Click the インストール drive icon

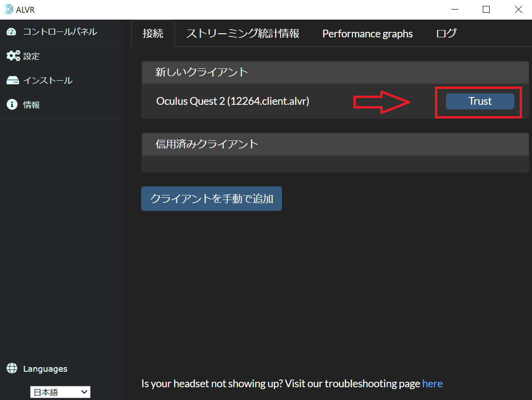(13, 80)
